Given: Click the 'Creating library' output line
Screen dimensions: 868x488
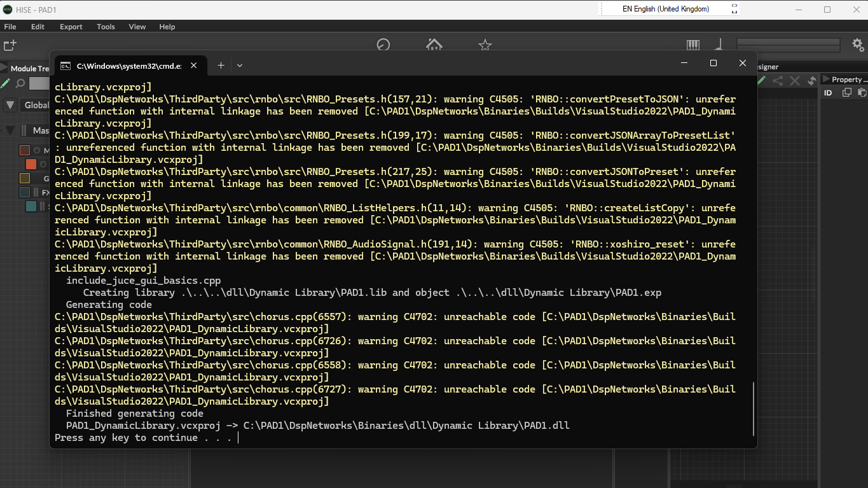Looking at the screenshot, I should [372, 293].
